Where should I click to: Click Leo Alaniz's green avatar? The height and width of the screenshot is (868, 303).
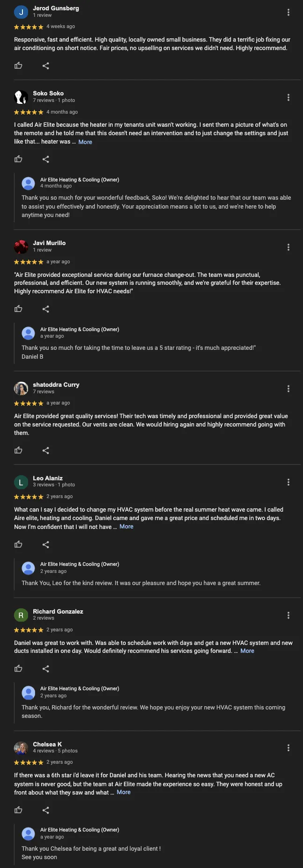pos(21,482)
